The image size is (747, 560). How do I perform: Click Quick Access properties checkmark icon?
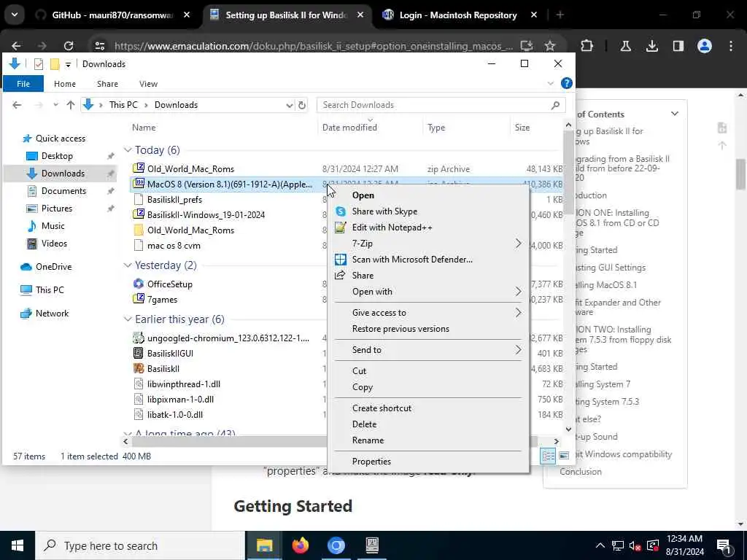coord(39,64)
